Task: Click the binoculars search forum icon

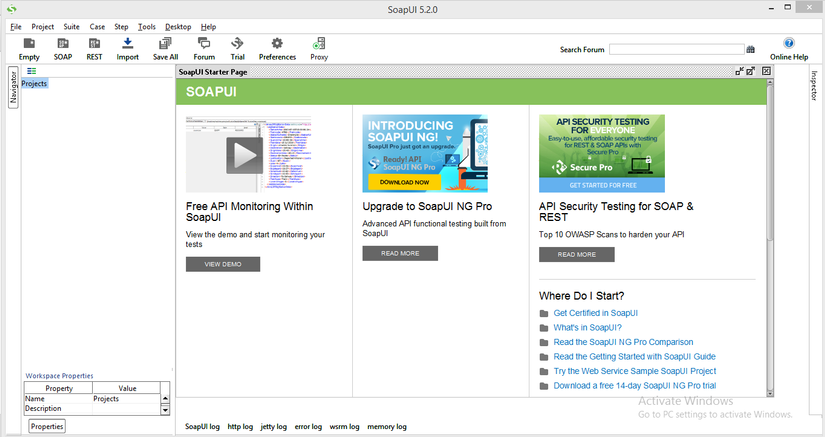Action: tap(751, 49)
